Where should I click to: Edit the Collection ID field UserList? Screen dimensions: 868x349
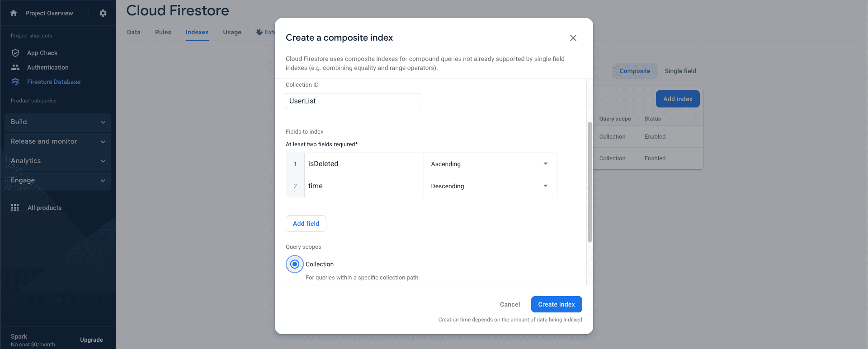354,101
